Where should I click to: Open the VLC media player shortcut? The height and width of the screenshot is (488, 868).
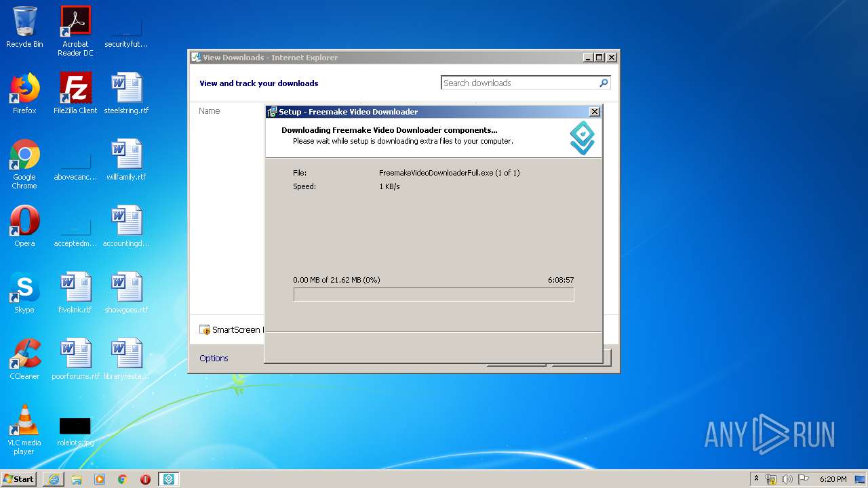click(x=24, y=430)
